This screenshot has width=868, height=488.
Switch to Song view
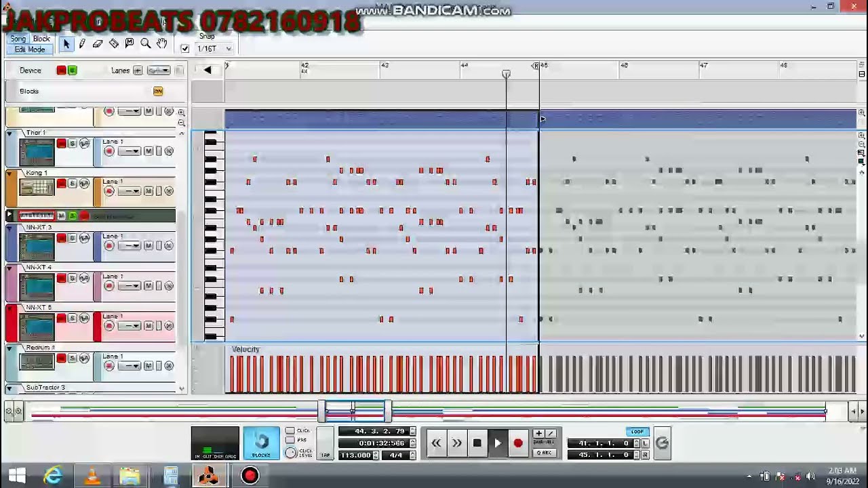click(18, 39)
